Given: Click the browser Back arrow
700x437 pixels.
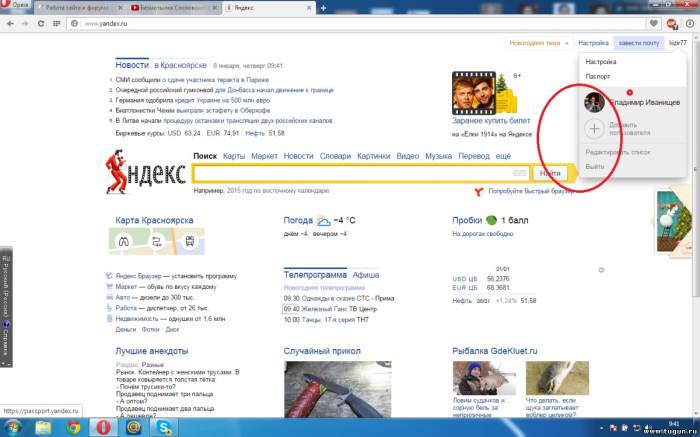Looking at the screenshot, I should (10, 24).
